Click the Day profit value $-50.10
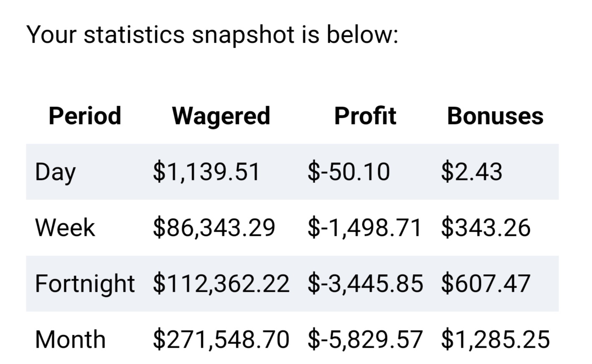This screenshot has height=364, width=592. [x=349, y=172]
